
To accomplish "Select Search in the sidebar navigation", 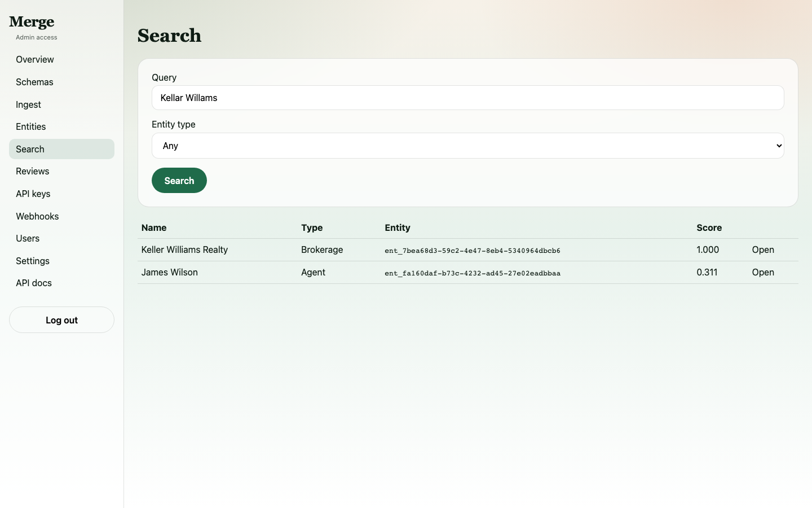I will click(x=61, y=149).
